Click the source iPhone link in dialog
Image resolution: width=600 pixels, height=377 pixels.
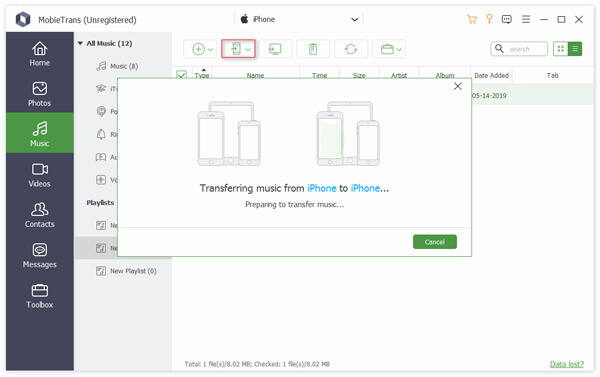pyautogui.click(x=321, y=188)
